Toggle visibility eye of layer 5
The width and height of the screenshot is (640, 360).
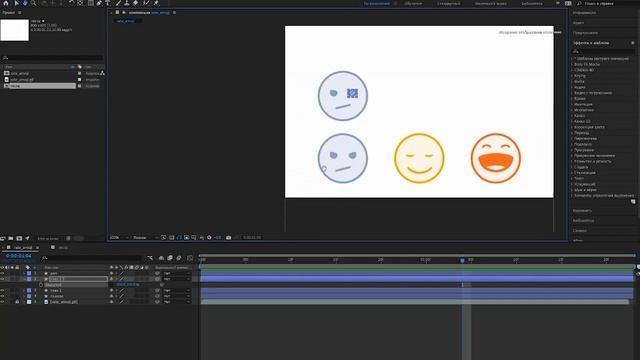[2, 302]
